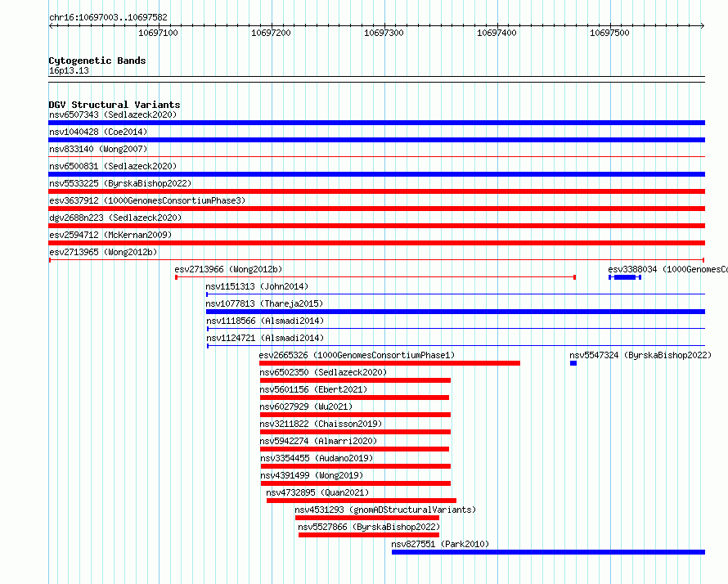Click the nsv5601156 (Ebert2021) label
Viewport: 728px width, 584px height.
(313, 389)
